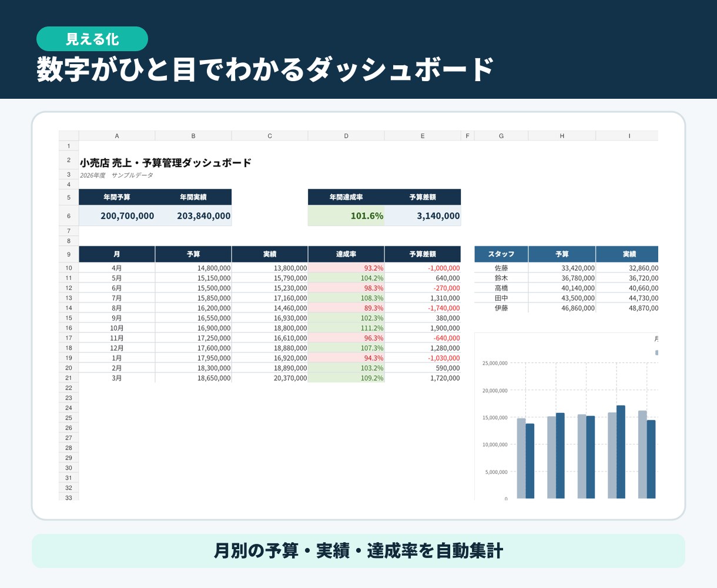Select row 9 header number
Image resolution: width=717 pixels, height=588 pixels.
pyautogui.click(x=69, y=255)
